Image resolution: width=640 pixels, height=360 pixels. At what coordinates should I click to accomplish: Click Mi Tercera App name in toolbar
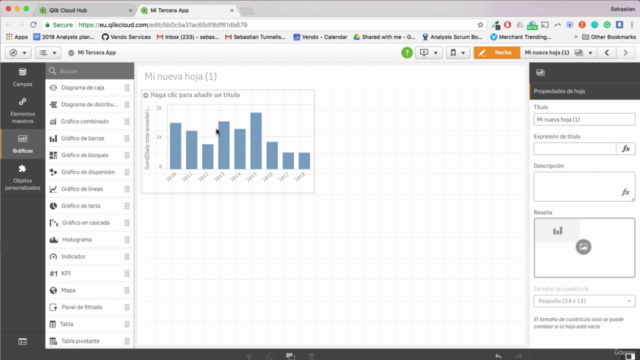97,53
